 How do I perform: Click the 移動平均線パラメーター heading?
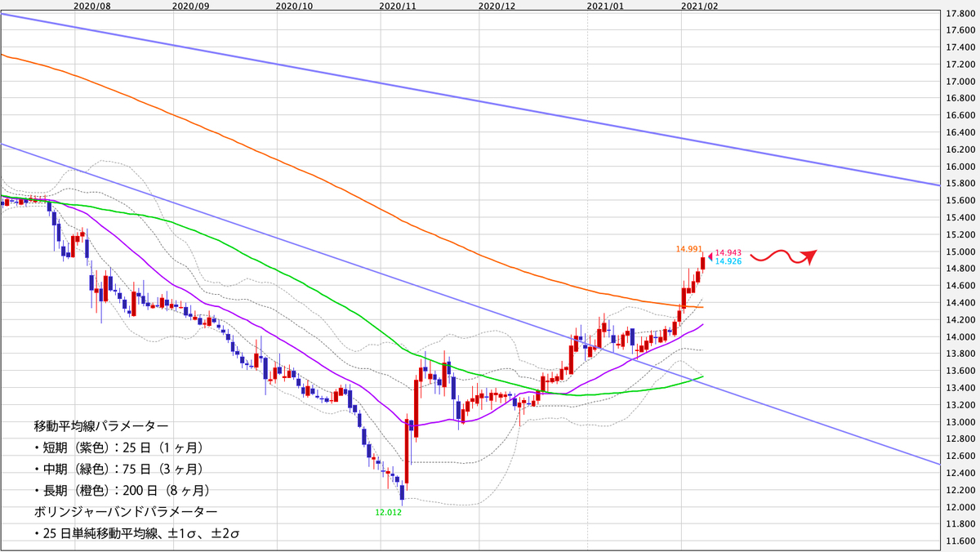(101, 427)
